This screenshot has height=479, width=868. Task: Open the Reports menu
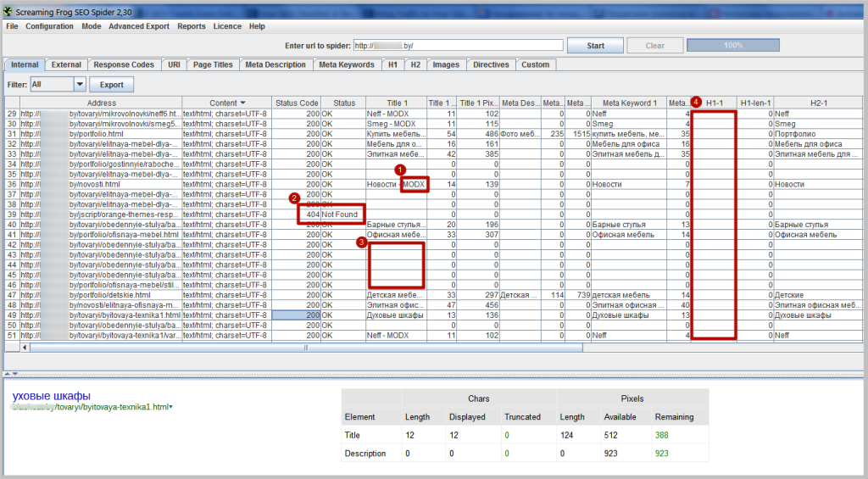point(192,26)
